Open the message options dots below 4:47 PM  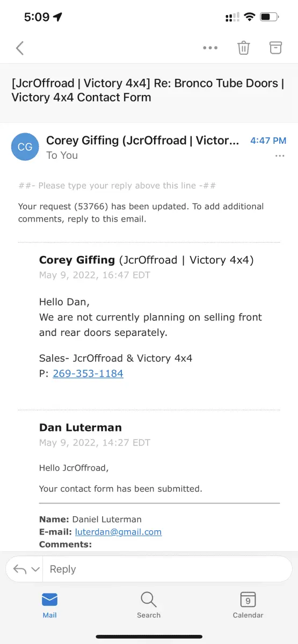(280, 156)
